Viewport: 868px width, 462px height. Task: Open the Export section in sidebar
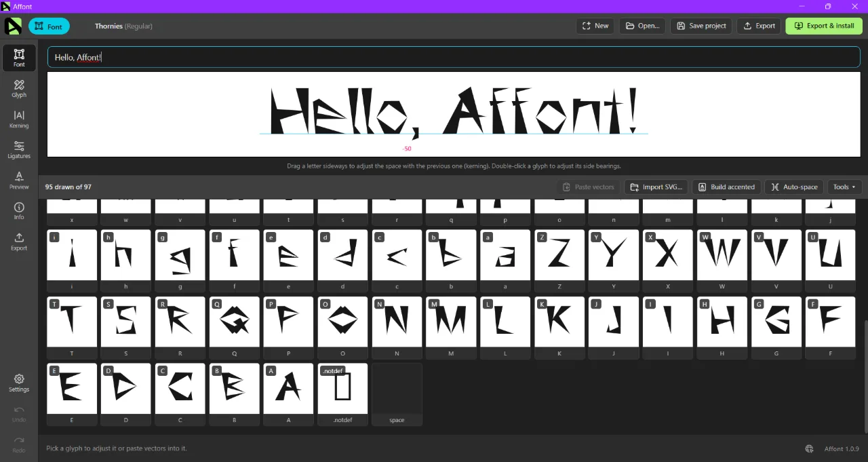pos(19,242)
